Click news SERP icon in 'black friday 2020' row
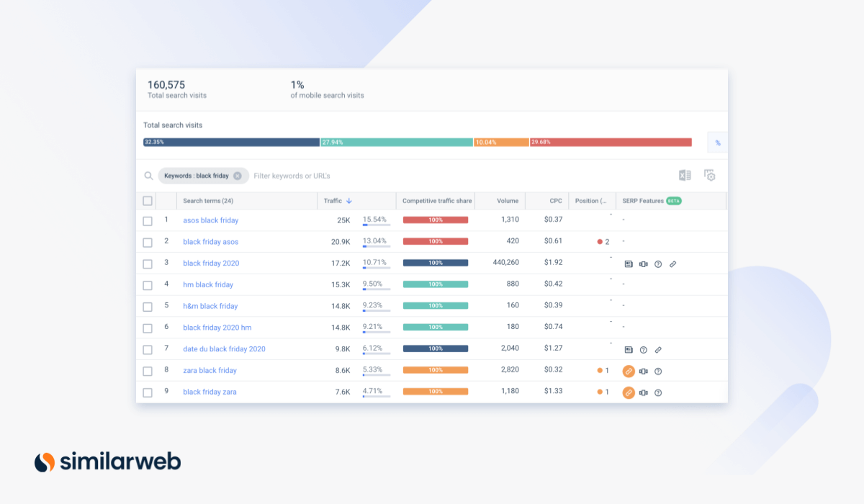This screenshot has height=504, width=864. 629,264
